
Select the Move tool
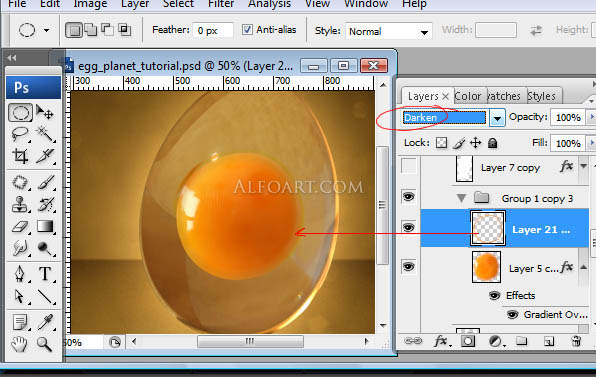coord(45,112)
